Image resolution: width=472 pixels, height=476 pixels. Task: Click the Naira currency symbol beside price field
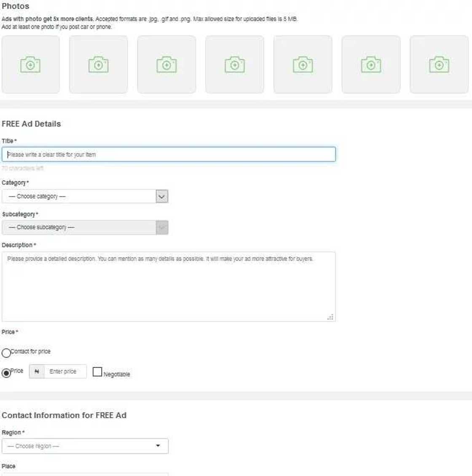point(37,371)
